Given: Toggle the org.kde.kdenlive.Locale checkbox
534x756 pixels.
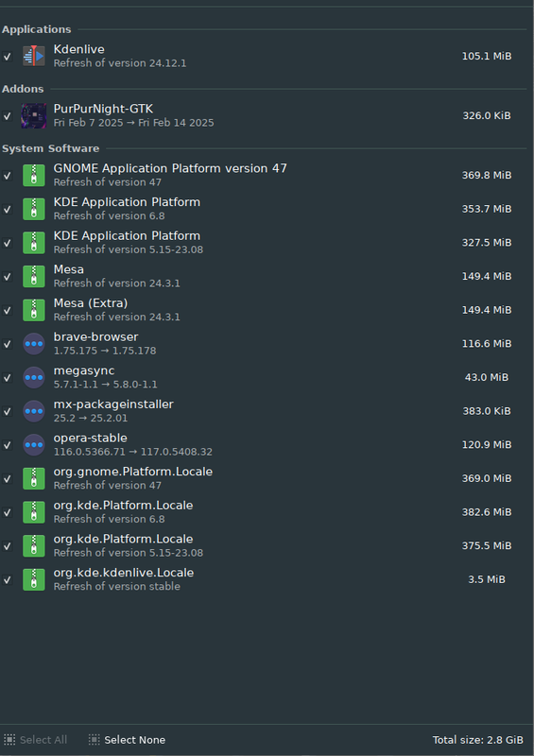Looking at the screenshot, I should pos(8,580).
